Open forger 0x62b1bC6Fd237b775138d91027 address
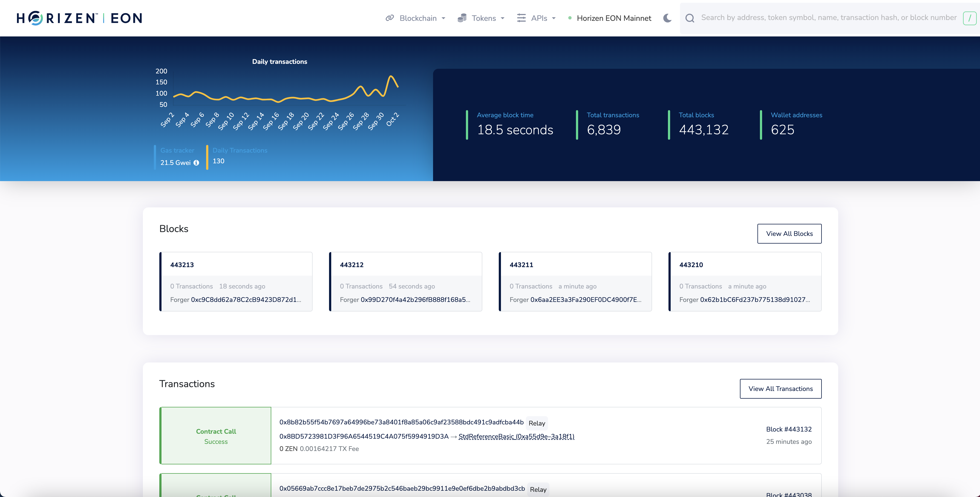The width and height of the screenshot is (980, 497). pyautogui.click(x=755, y=300)
